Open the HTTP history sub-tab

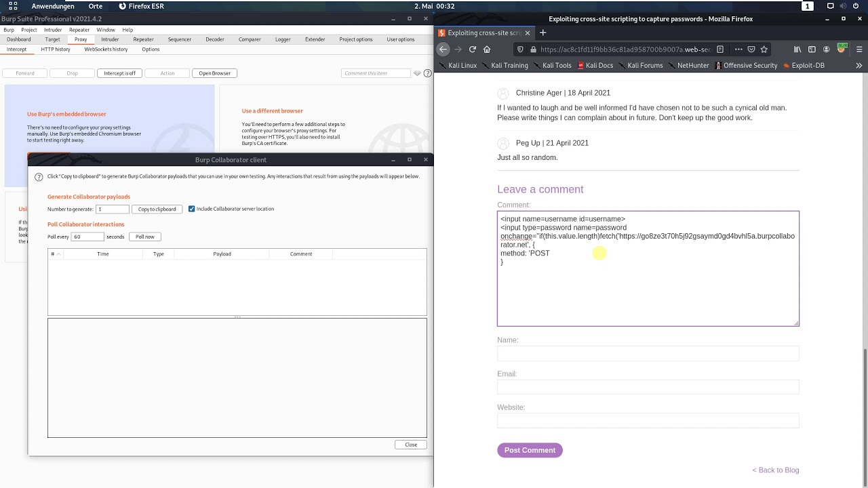(x=56, y=49)
